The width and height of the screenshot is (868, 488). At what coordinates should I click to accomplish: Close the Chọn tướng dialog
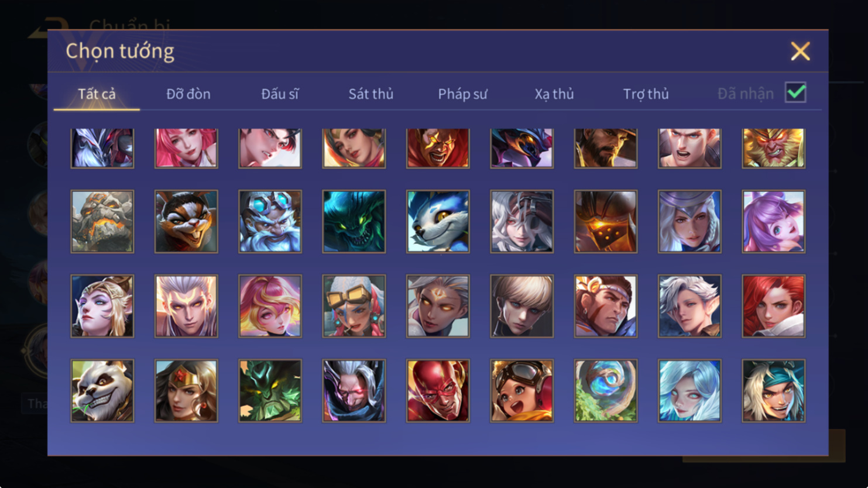pyautogui.click(x=800, y=51)
